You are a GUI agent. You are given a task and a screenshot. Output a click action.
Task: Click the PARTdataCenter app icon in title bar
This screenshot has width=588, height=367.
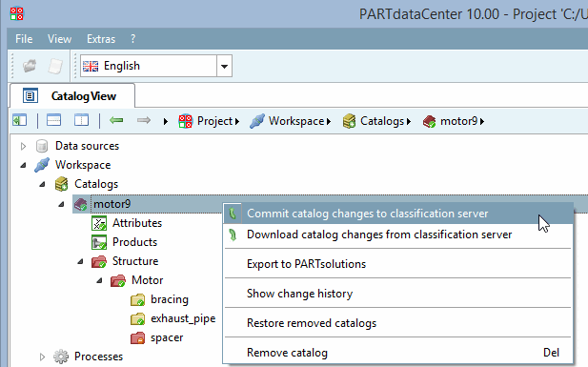[x=16, y=14]
